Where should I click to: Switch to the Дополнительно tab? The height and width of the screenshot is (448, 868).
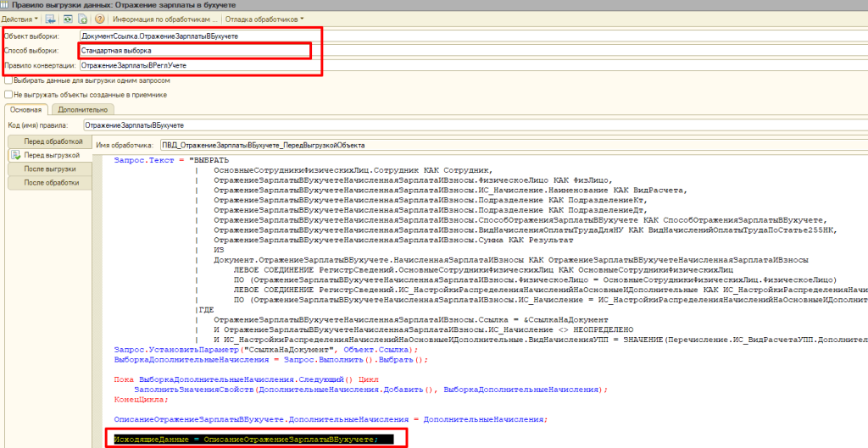pos(81,109)
